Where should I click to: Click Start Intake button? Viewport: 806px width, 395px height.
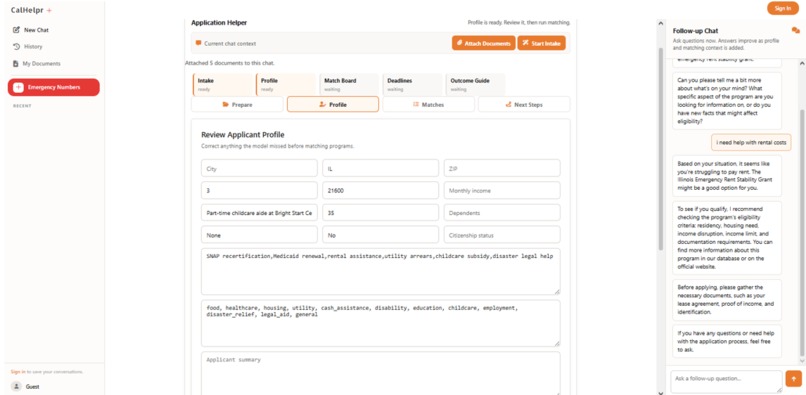coord(541,43)
